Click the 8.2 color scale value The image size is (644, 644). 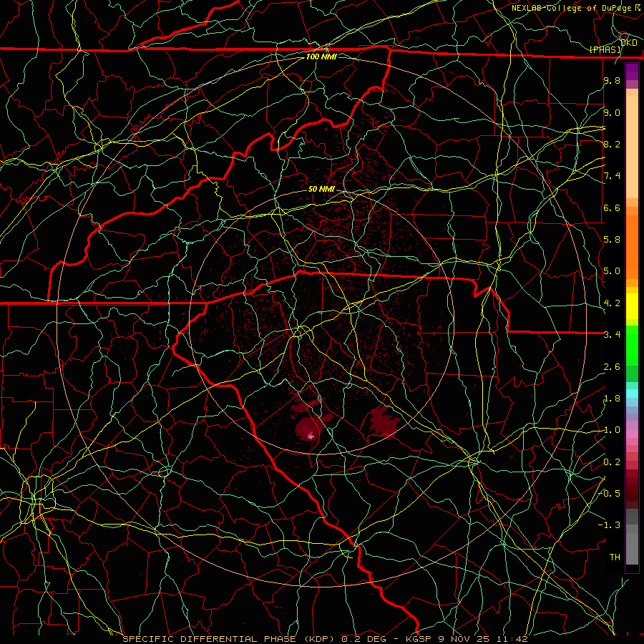612,144
